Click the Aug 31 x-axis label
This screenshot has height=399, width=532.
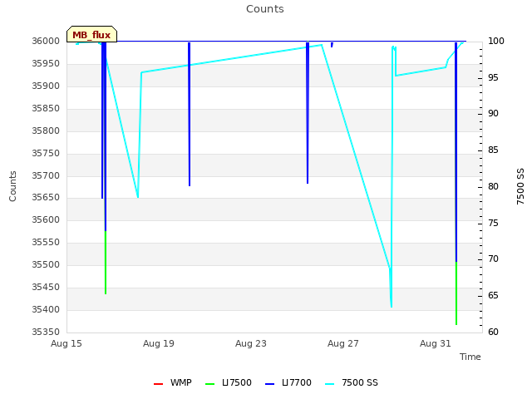[x=436, y=343]
